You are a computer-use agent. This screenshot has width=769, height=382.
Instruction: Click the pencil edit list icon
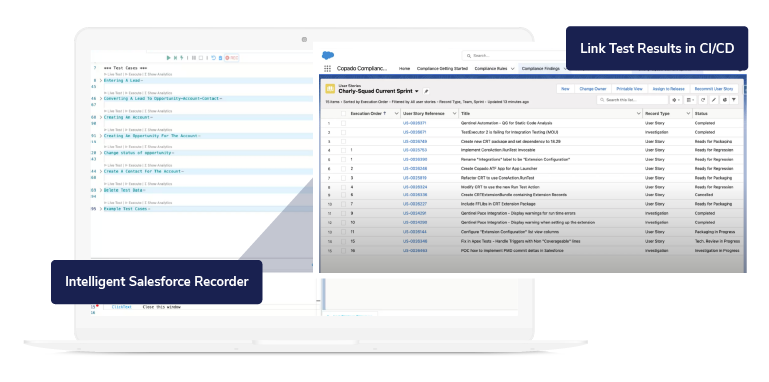[x=714, y=100]
